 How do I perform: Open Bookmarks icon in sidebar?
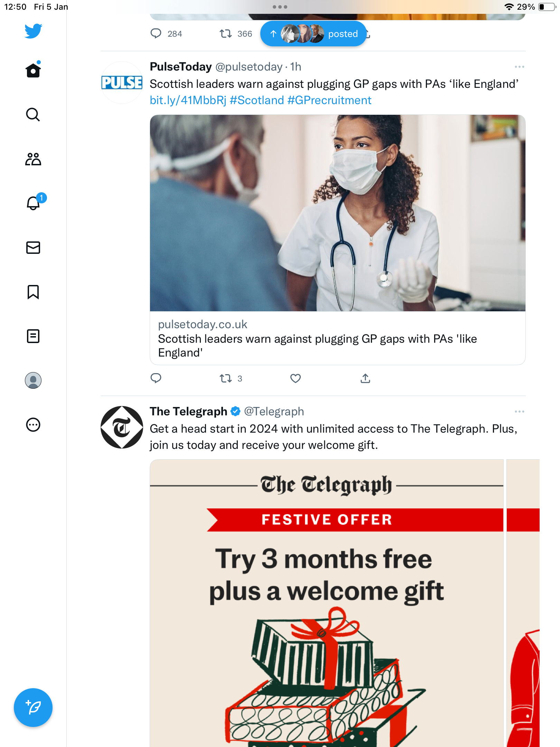(x=33, y=292)
